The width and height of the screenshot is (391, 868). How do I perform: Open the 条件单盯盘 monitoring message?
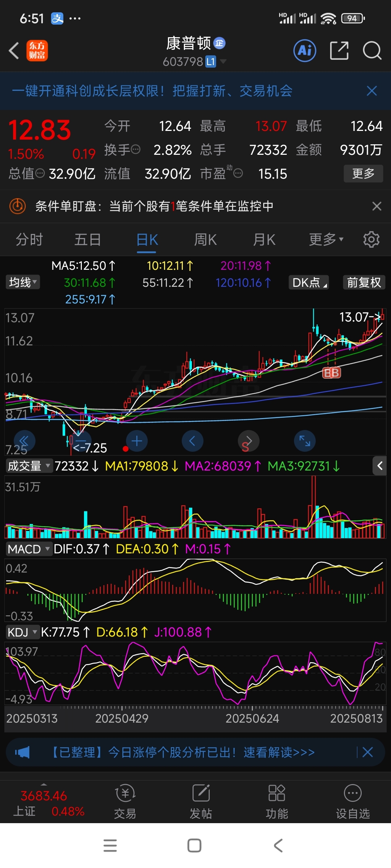[x=154, y=206]
